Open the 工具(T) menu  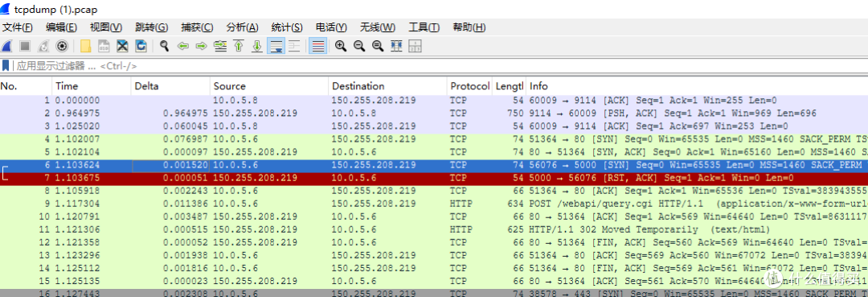[424, 27]
